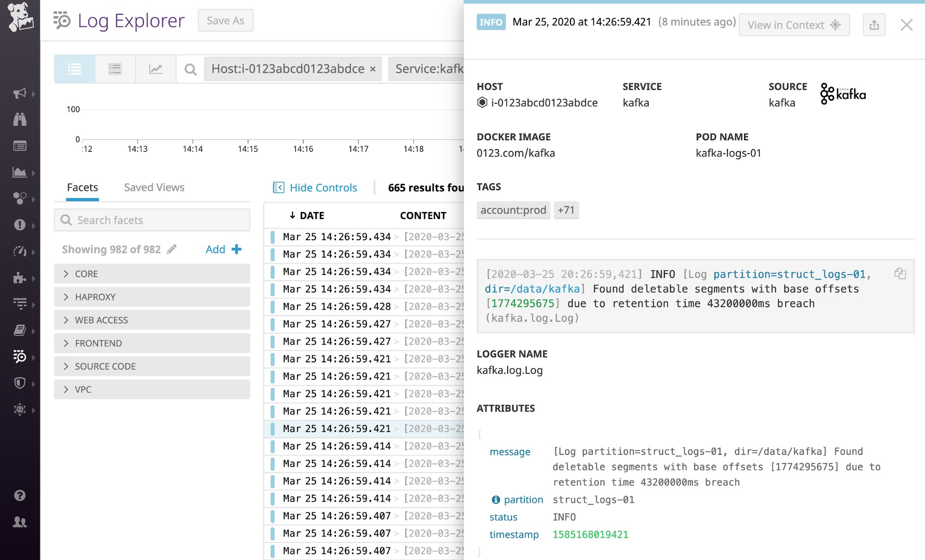Select the Facets tab

click(x=82, y=187)
